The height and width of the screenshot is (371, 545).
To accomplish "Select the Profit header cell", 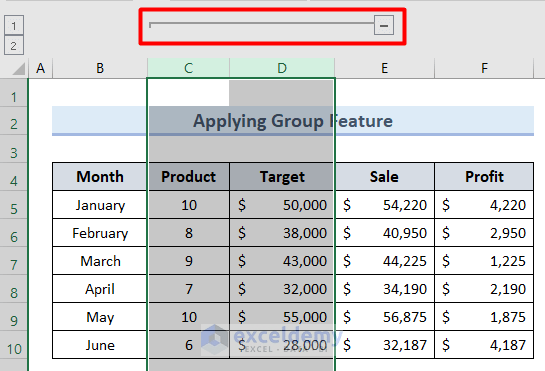I will coord(484,177).
